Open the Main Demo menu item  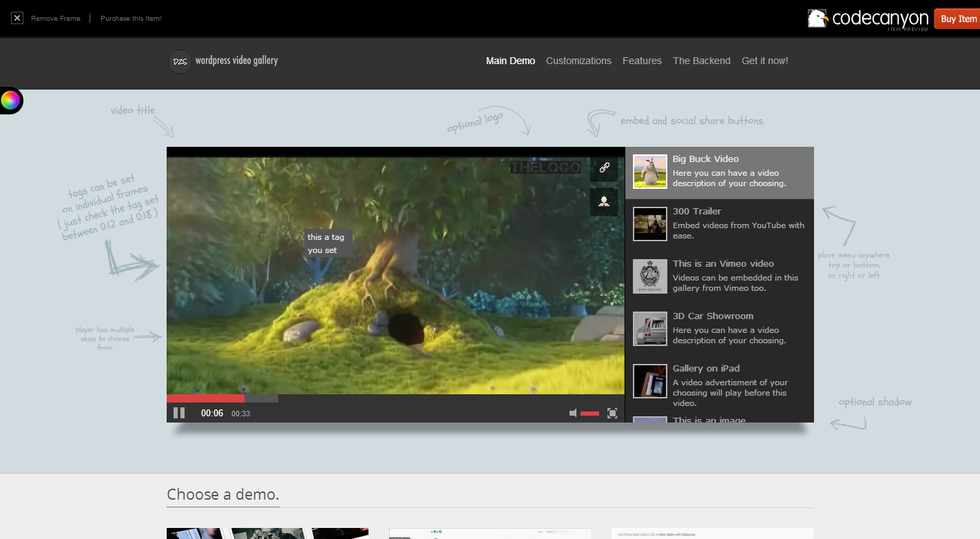[510, 61]
